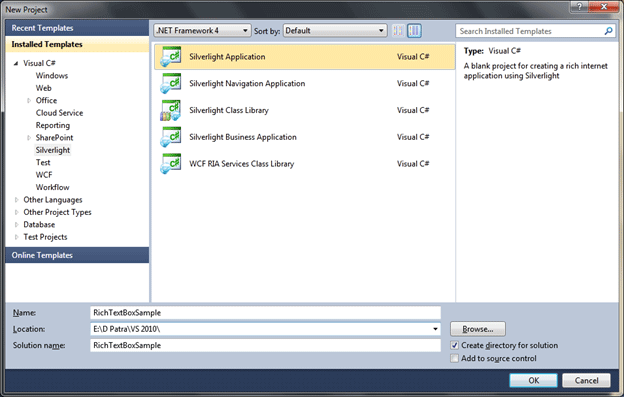Image resolution: width=624 pixels, height=397 pixels.
Task: Open the Online Templates section
Action: click(77, 255)
